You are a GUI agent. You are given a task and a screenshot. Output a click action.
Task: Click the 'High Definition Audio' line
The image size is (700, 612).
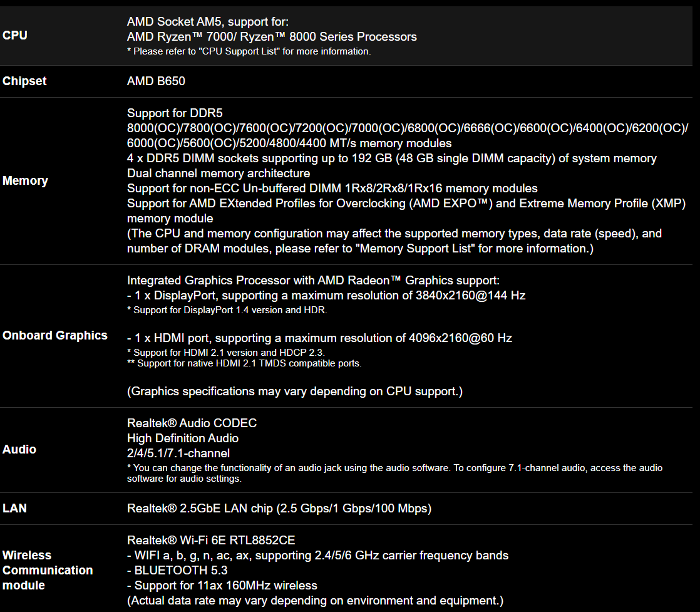(183, 438)
